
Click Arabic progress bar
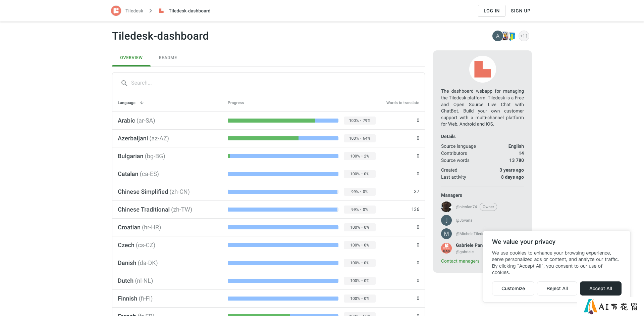pyautogui.click(x=283, y=121)
